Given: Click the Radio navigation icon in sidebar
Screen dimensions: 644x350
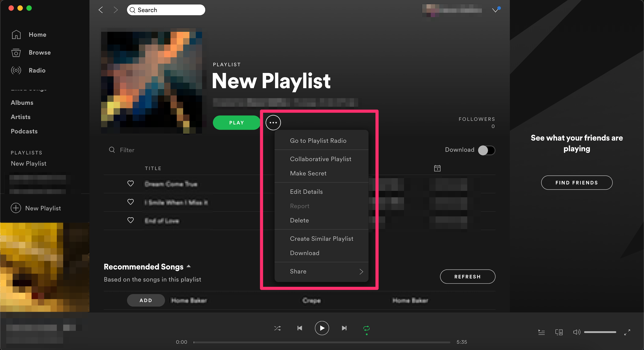Looking at the screenshot, I should pyautogui.click(x=16, y=70).
